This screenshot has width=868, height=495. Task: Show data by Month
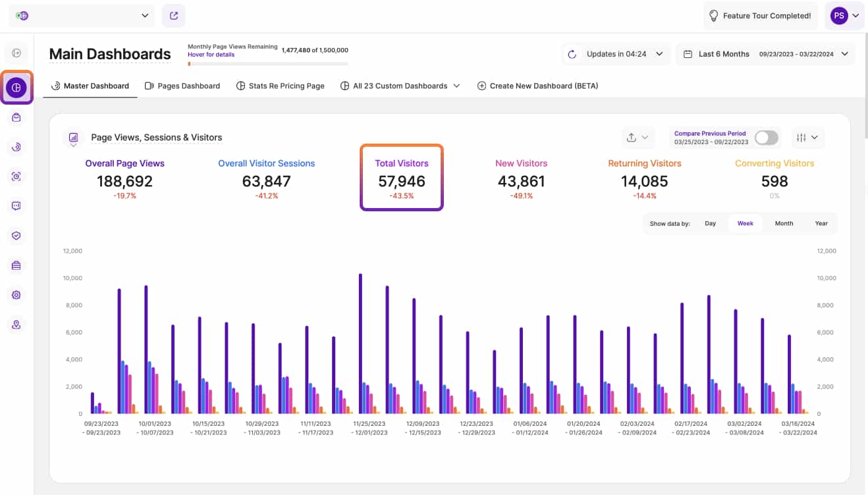[x=784, y=223]
